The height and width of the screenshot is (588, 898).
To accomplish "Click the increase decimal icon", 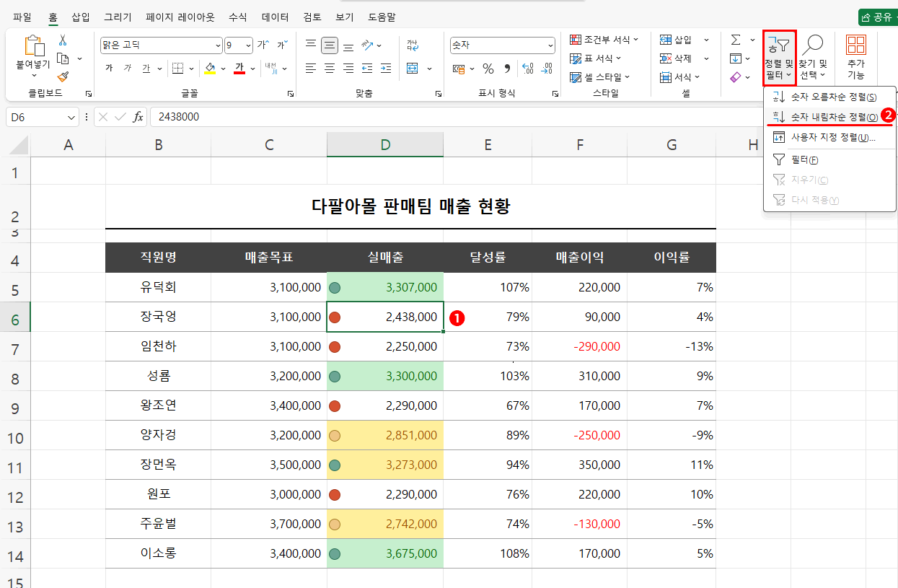I will (x=527, y=69).
